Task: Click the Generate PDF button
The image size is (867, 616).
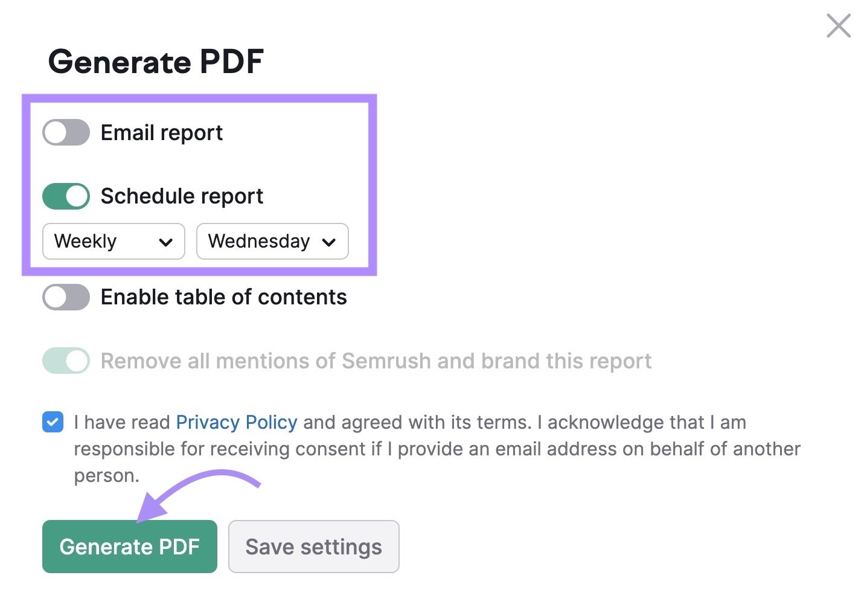Action: (129, 546)
